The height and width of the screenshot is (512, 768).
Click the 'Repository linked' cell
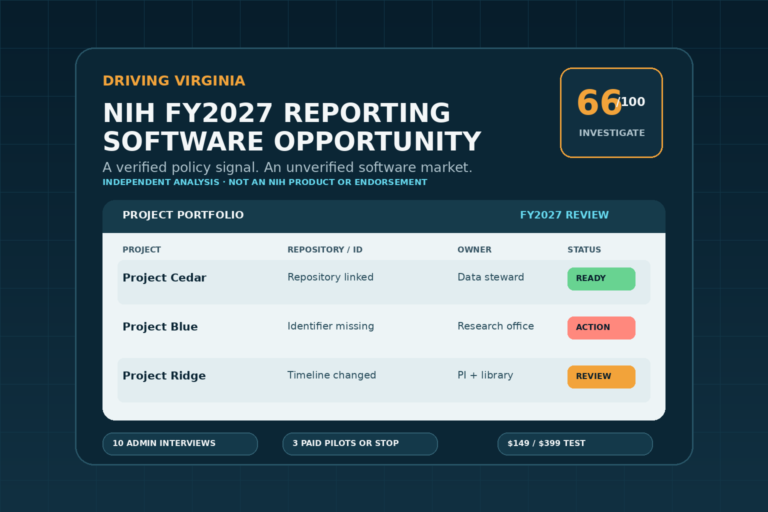330,277
